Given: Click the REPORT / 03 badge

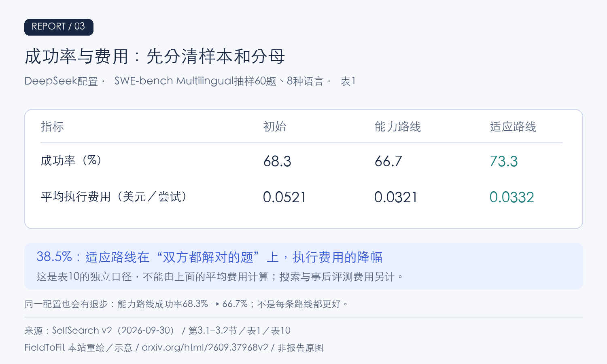Looking at the screenshot, I should pos(59,27).
